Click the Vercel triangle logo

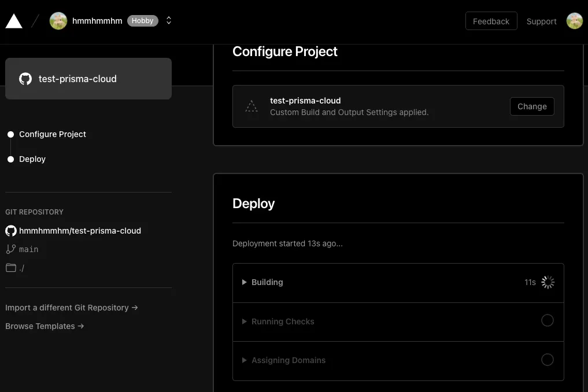point(14,21)
